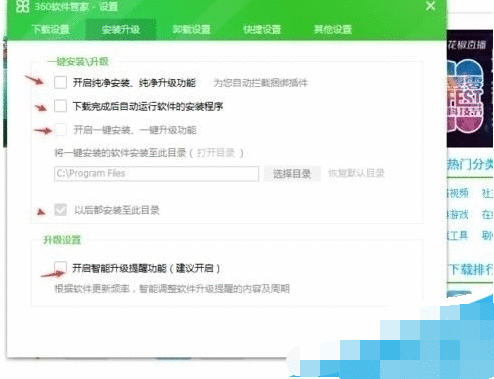The image size is (494, 379).
Task: Click the 为您自动拦截捆绑插件 description text
Action: (x=260, y=83)
